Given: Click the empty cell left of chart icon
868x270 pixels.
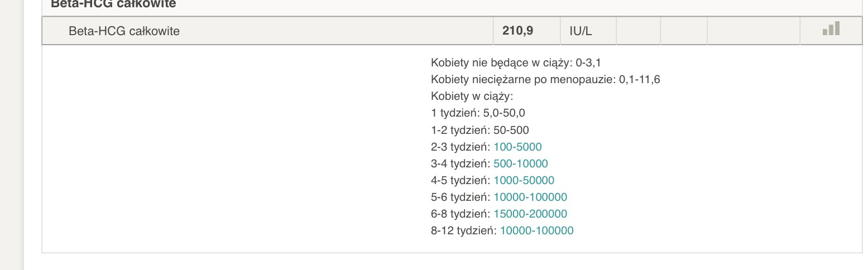Looking at the screenshot, I should pyautogui.click(x=753, y=31).
